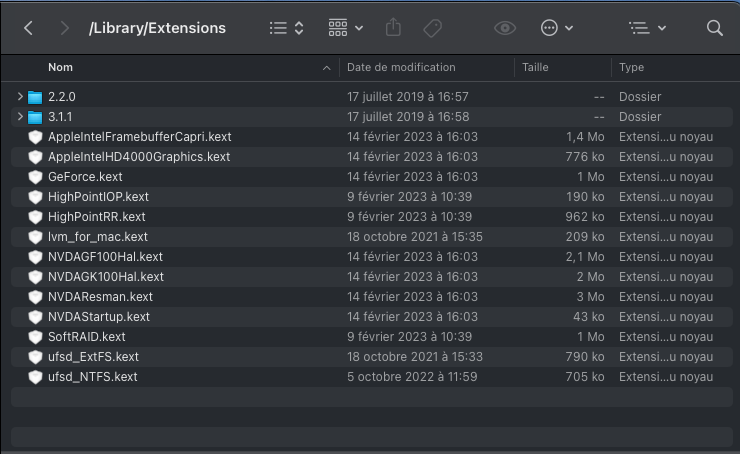The image size is (740, 454).
Task: Sort by the Taille column header
Action: (535, 67)
